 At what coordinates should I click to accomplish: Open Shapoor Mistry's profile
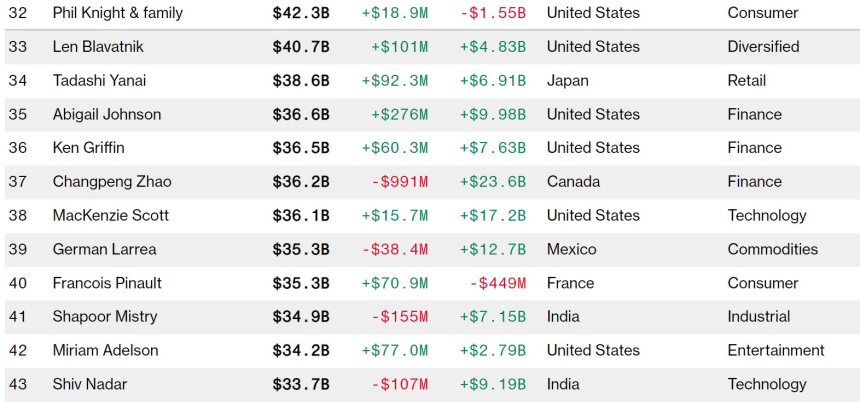(x=105, y=317)
